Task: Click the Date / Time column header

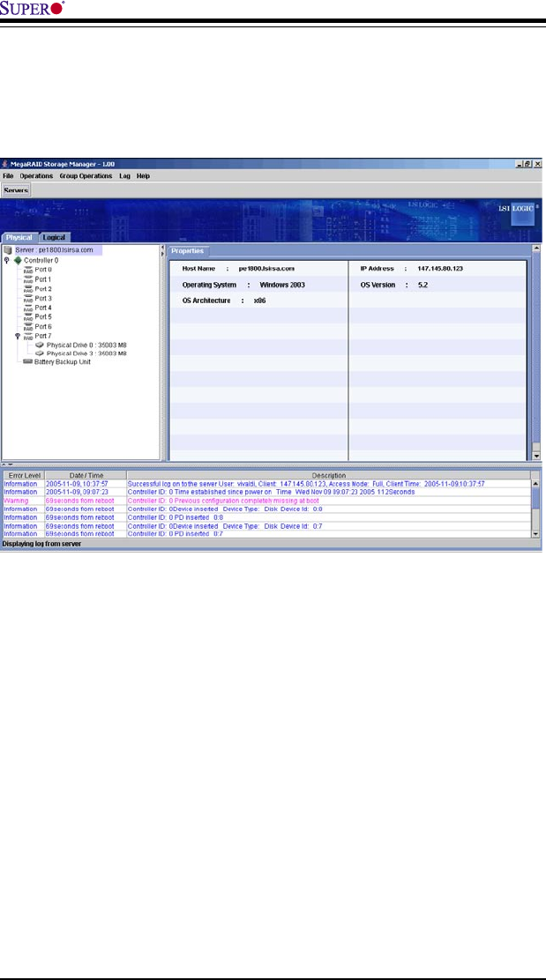Action: 86,476
